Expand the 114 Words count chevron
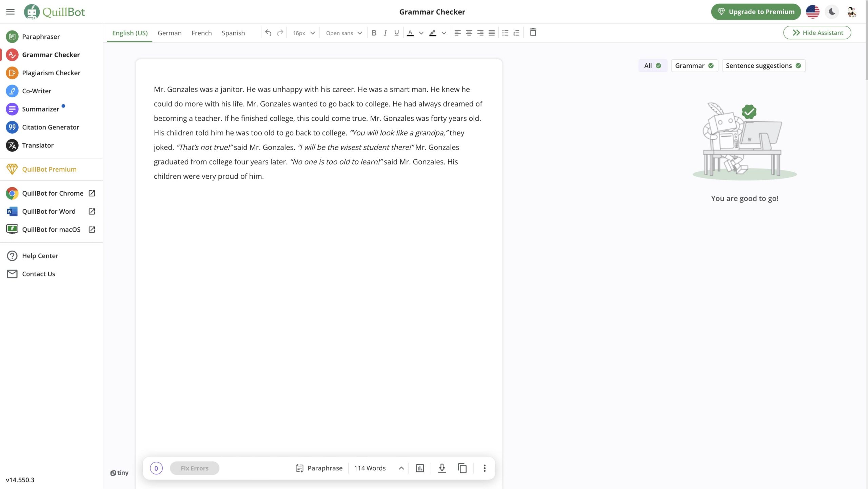This screenshot has width=868, height=489. (x=401, y=468)
